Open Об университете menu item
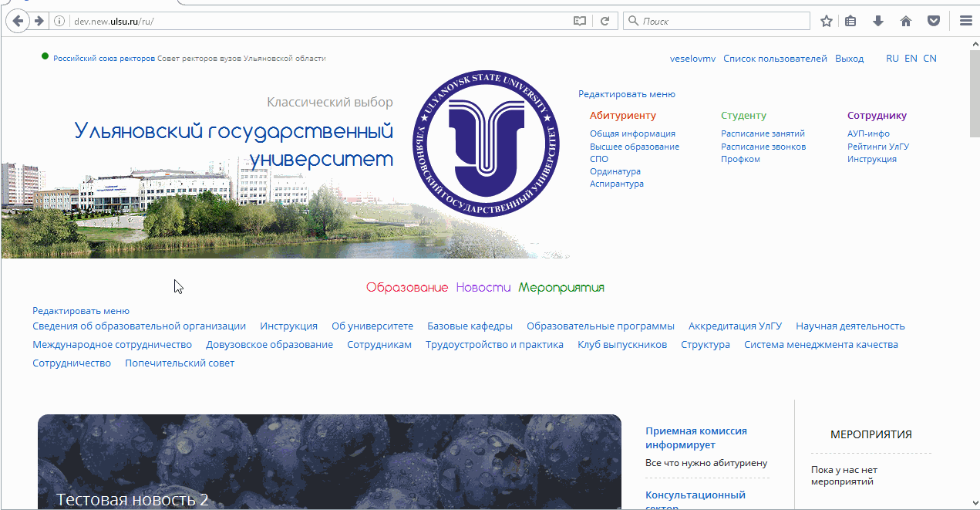Viewport: 980px width, 510px height. [x=372, y=326]
